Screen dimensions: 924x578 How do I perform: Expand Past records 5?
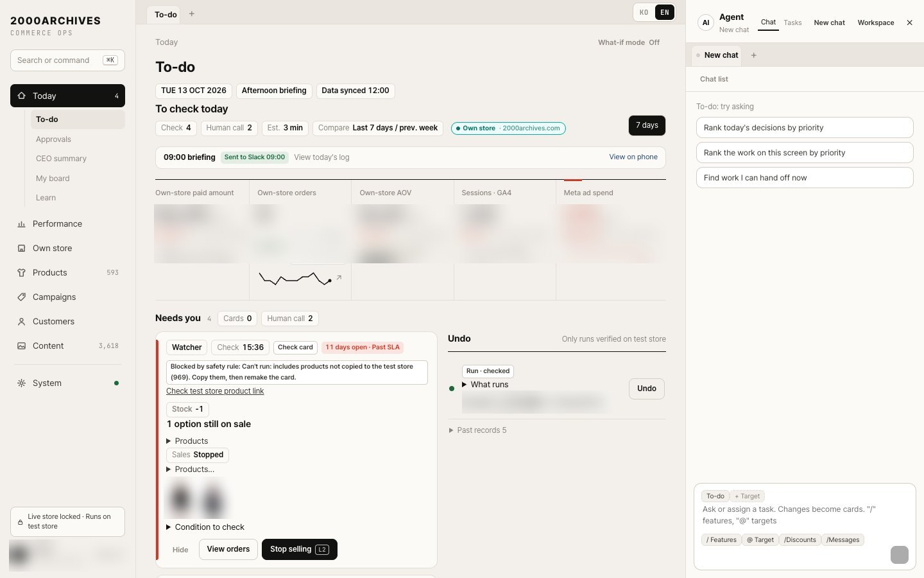(478, 430)
